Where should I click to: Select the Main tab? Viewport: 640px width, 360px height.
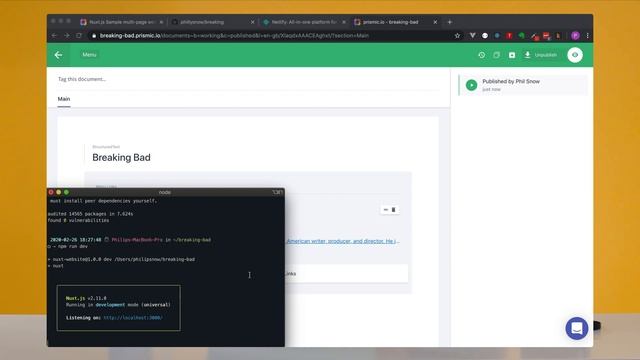point(64,99)
